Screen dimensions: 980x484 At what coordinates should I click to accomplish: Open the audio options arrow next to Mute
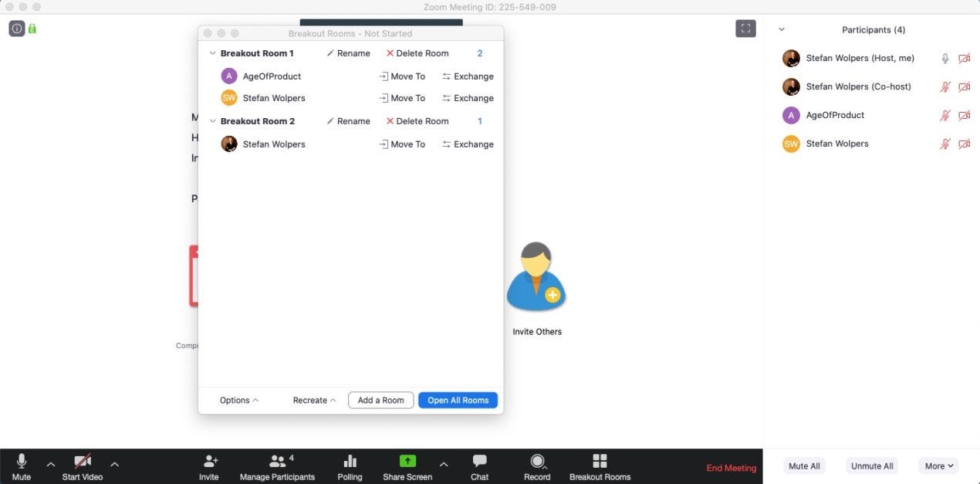[x=51, y=464]
